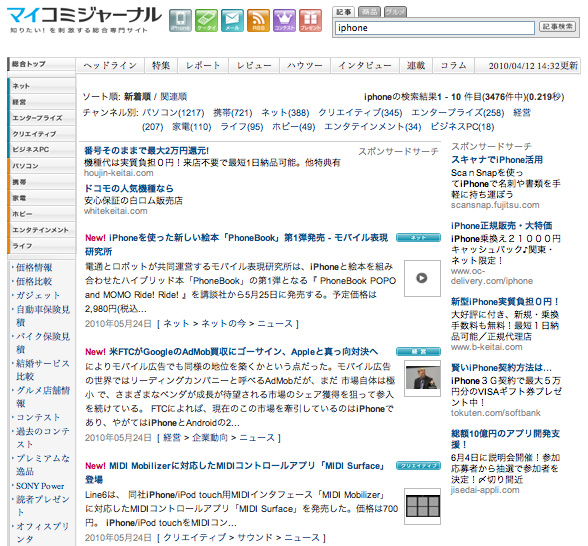Select ホビー channel in sidebar
Image resolution: width=588 pixels, height=546 pixels.
(41, 214)
